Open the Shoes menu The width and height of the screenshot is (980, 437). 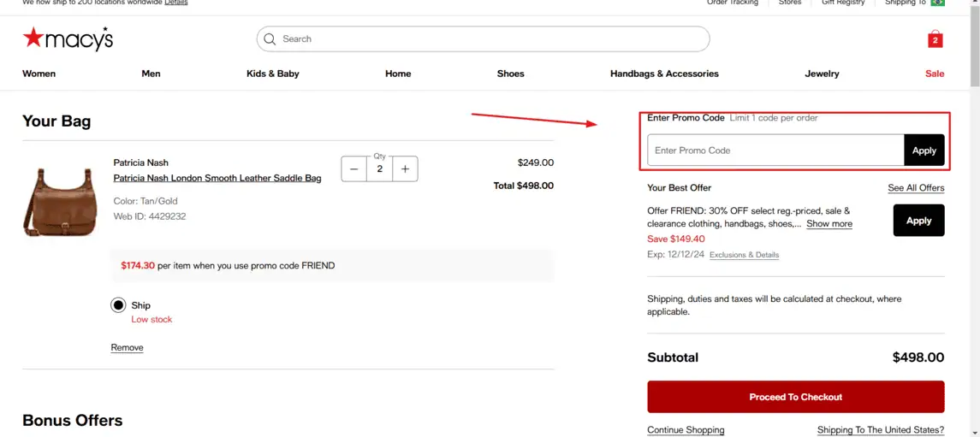click(x=511, y=74)
